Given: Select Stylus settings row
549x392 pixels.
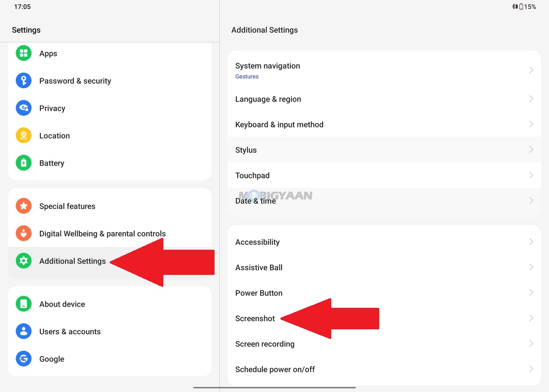Looking at the screenshot, I should pyautogui.click(x=380, y=150).
